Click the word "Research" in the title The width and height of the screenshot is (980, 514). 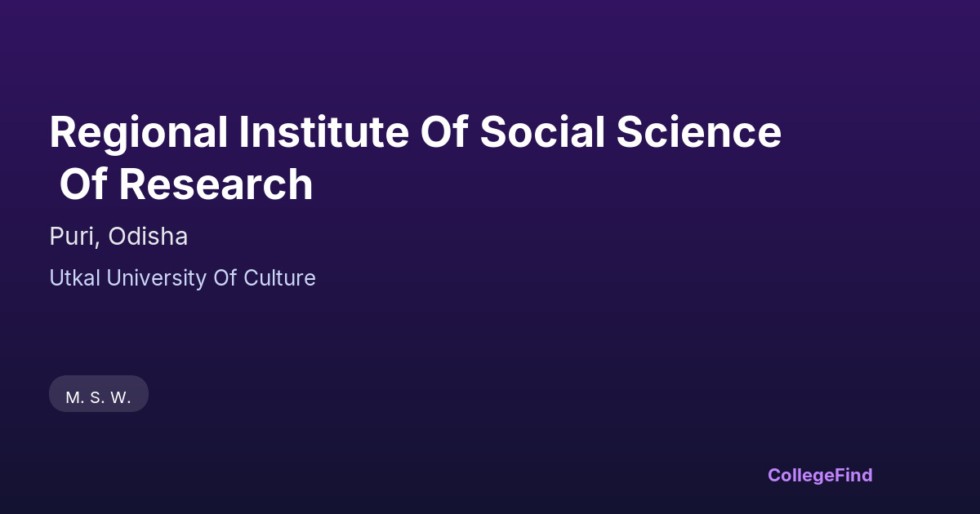pyautogui.click(x=216, y=184)
